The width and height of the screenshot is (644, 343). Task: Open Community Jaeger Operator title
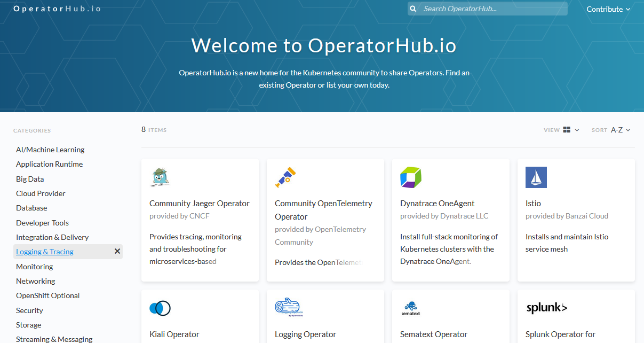pos(200,204)
